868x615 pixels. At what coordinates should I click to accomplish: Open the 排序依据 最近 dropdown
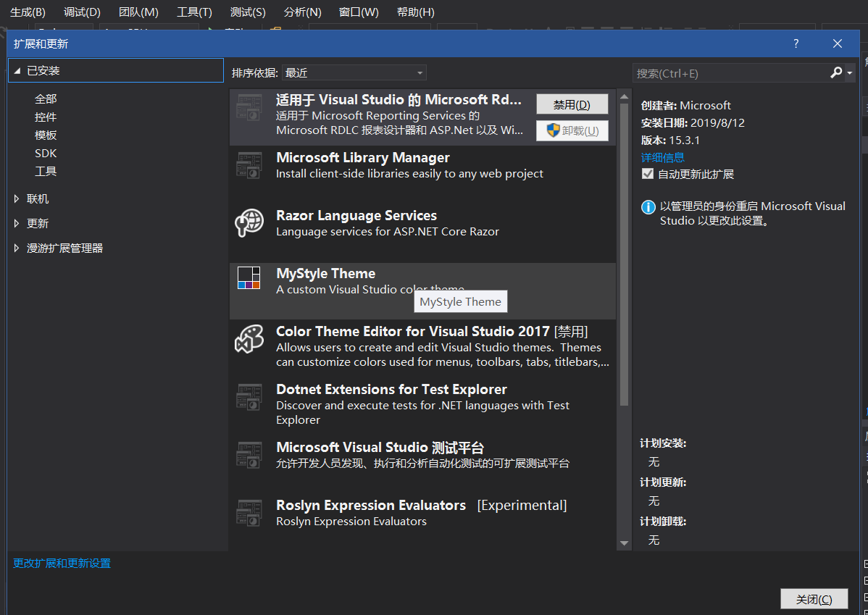354,72
